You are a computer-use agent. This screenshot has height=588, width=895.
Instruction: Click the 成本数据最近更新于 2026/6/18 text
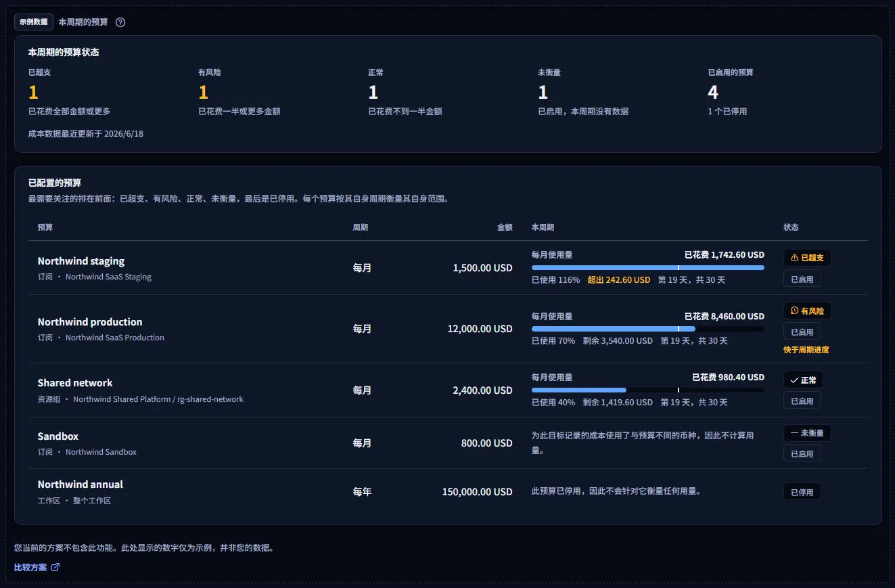pos(86,134)
